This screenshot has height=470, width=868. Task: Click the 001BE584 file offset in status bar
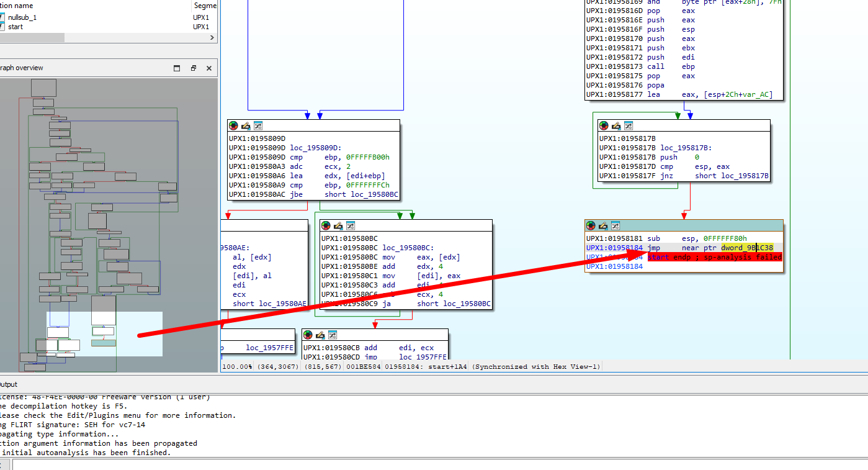click(x=363, y=366)
